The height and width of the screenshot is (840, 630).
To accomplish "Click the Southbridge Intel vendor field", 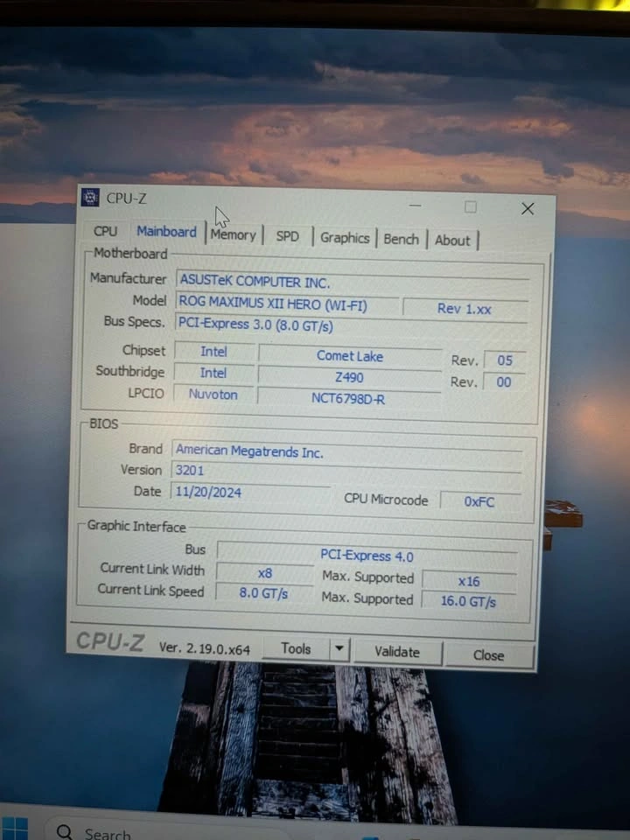I will click(x=213, y=373).
